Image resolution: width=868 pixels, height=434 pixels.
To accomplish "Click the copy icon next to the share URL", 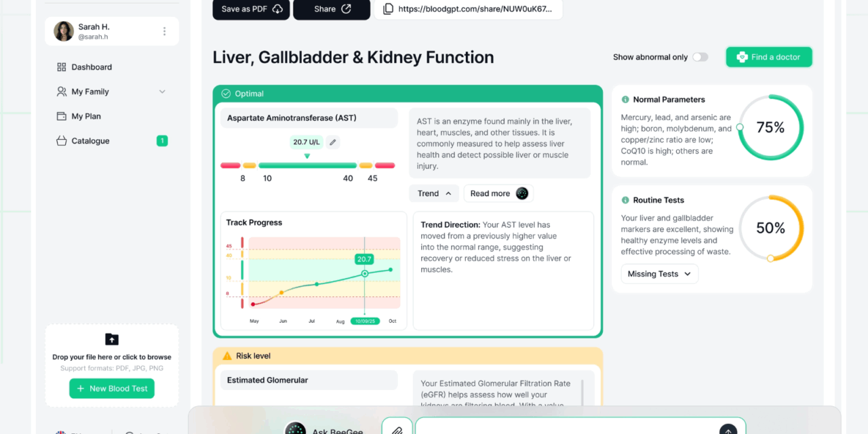I will point(387,9).
